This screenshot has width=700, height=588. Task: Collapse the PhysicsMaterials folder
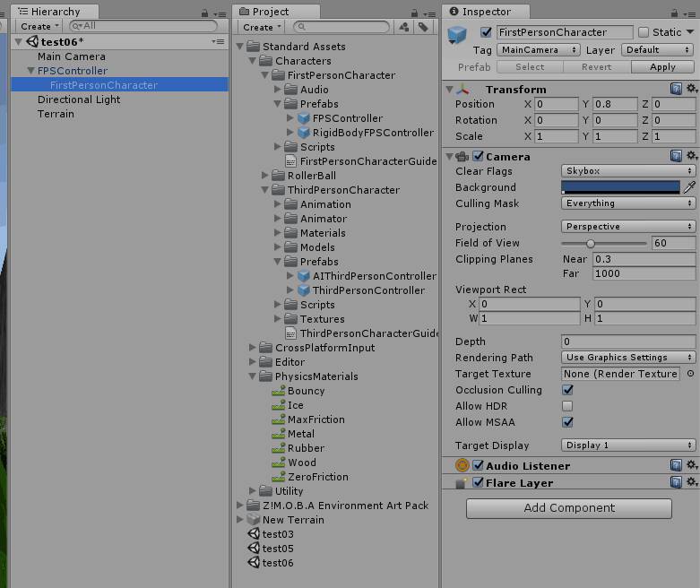point(252,376)
